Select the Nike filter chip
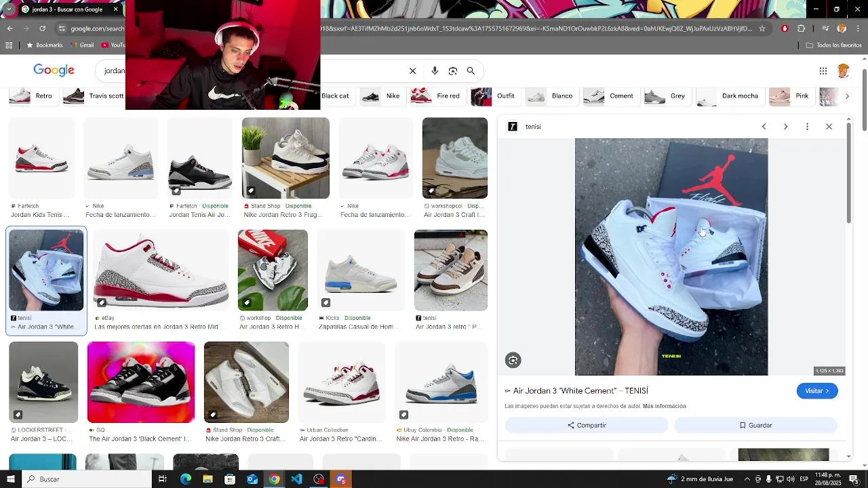 (382, 96)
